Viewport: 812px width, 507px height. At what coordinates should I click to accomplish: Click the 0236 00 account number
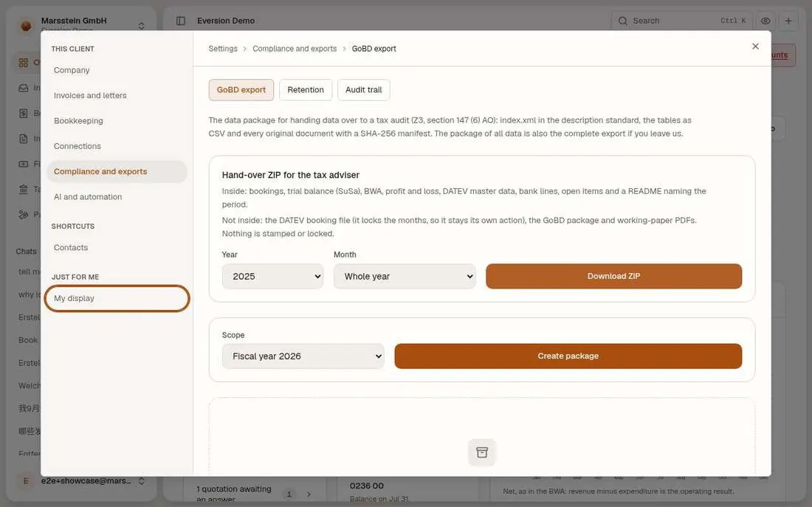tap(367, 486)
